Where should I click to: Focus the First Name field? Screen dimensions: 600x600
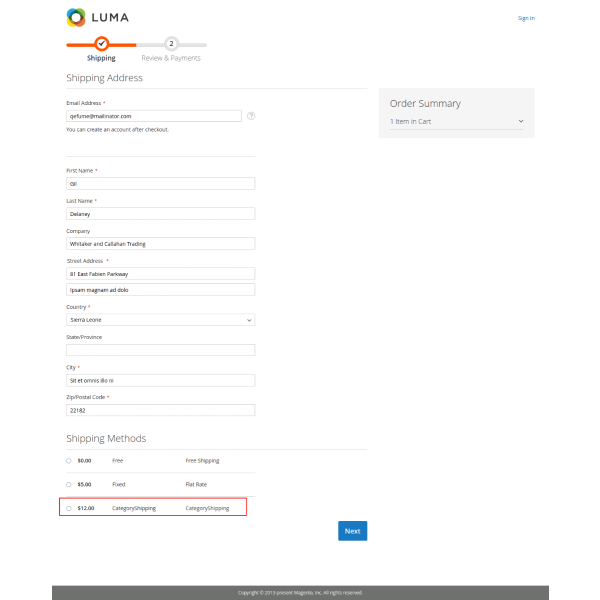pos(160,184)
